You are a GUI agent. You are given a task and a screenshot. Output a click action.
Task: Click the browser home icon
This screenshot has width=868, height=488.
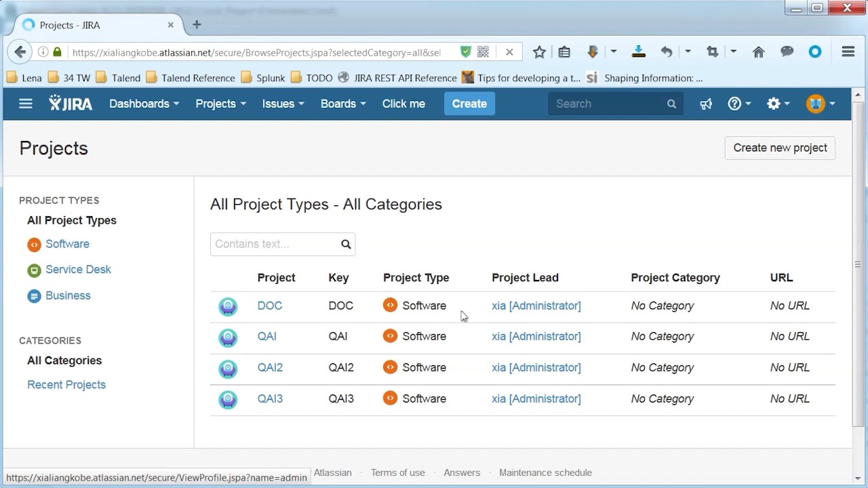pyautogui.click(x=759, y=52)
